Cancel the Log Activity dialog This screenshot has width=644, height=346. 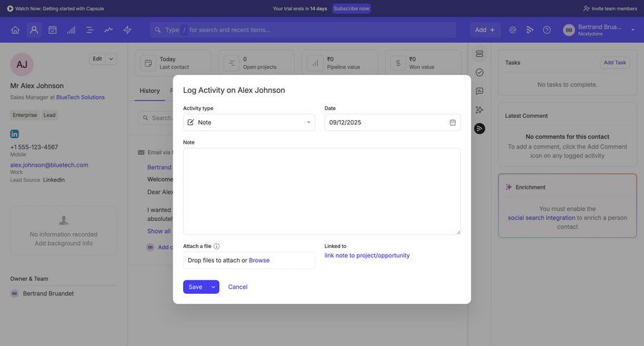click(238, 287)
